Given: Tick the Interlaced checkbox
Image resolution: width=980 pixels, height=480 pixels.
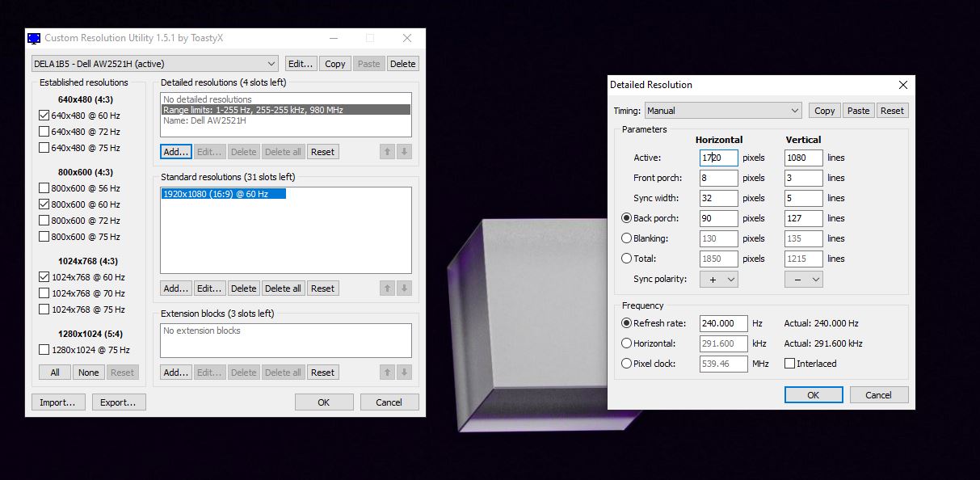Looking at the screenshot, I should [x=790, y=364].
